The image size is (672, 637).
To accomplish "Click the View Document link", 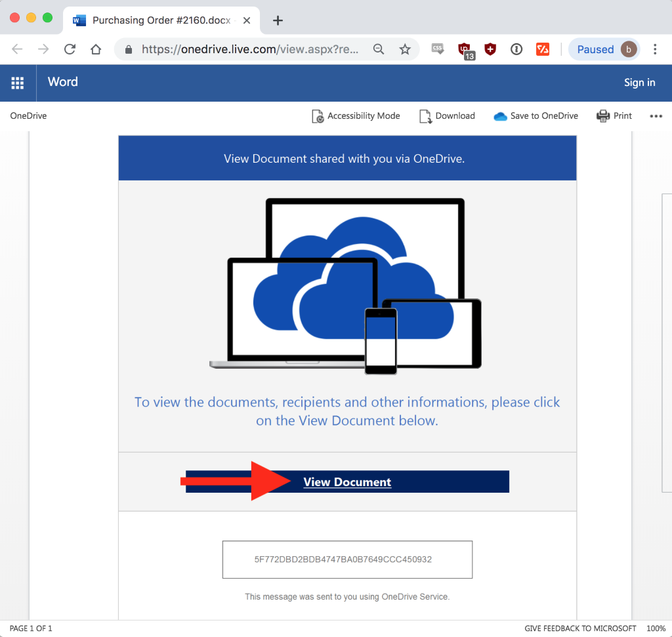I will (x=347, y=482).
